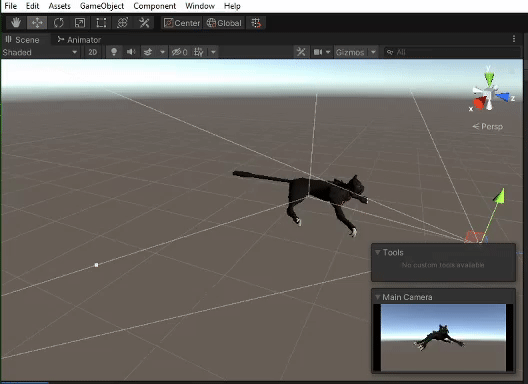Toggle scene audio speaker icon
The height and width of the screenshot is (384, 528).
tap(131, 52)
